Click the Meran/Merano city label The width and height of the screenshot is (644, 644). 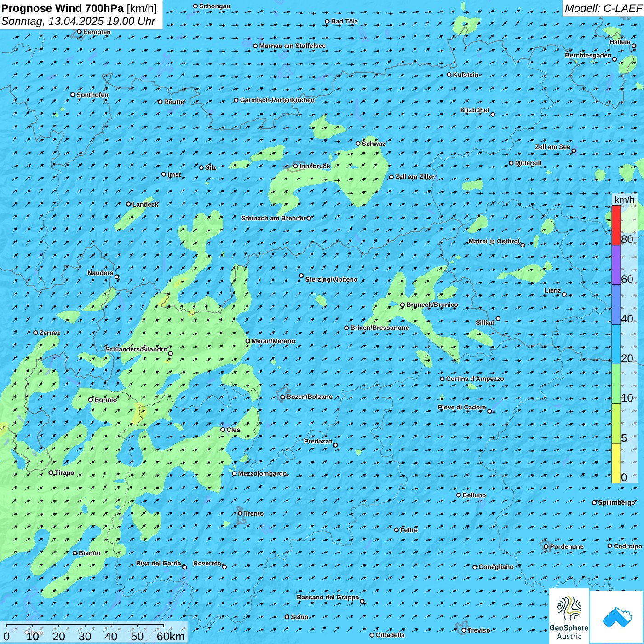coord(273,341)
